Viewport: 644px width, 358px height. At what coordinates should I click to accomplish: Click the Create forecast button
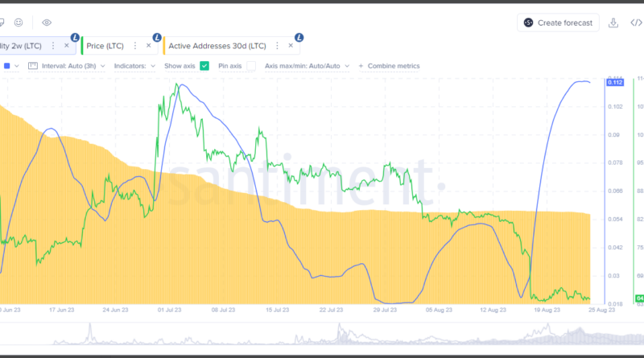(558, 23)
